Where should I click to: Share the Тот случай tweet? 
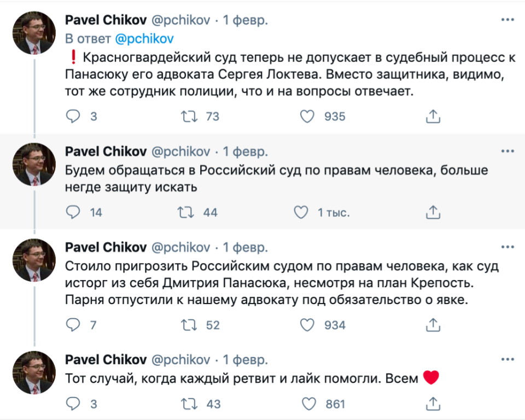click(x=433, y=404)
